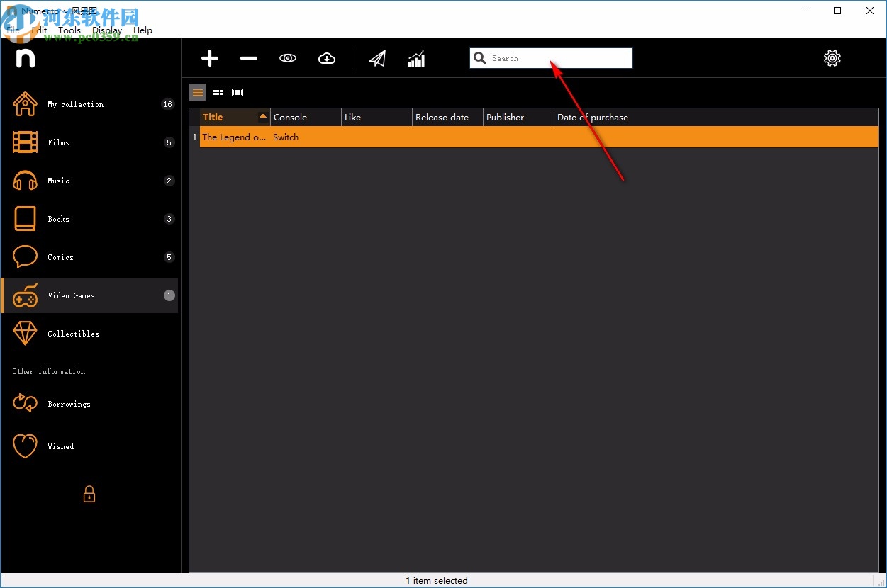Click the cloud download icon
Screen dimensions: 887x588
327,58
